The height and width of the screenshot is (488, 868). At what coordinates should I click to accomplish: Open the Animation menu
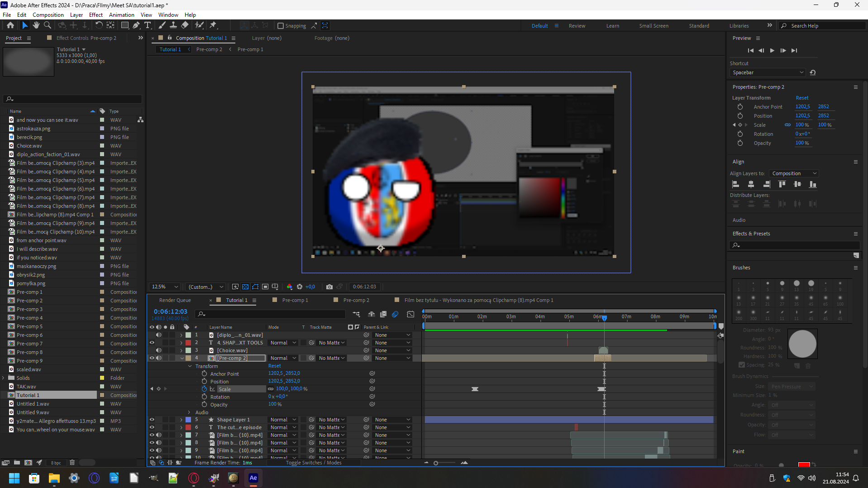tap(121, 15)
